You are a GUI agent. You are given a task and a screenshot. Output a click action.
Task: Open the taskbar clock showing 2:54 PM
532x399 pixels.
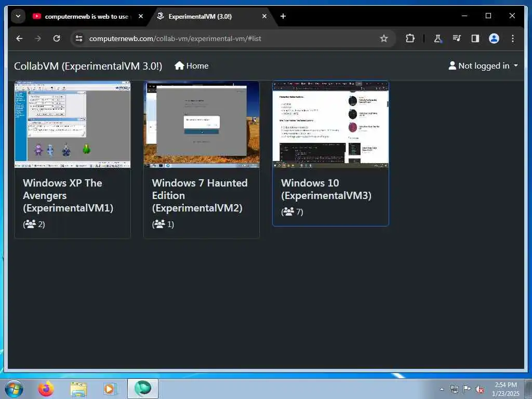(506, 389)
